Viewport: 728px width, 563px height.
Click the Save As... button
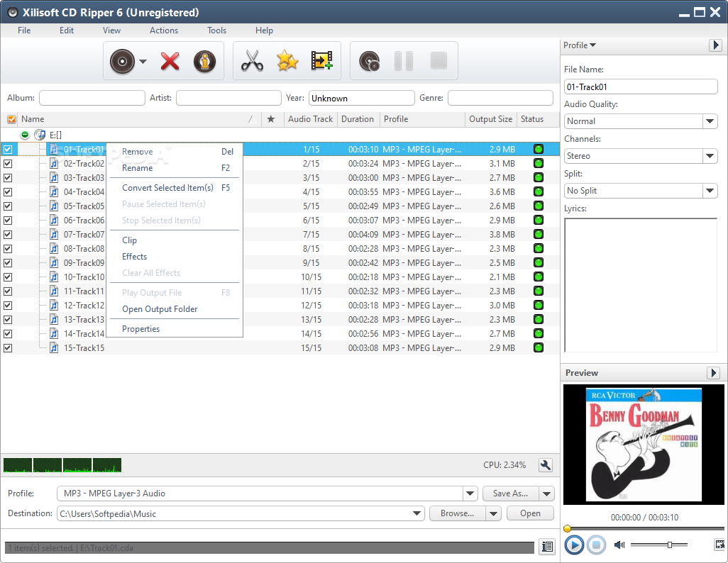pyautogui.click(x=511, y=494)
